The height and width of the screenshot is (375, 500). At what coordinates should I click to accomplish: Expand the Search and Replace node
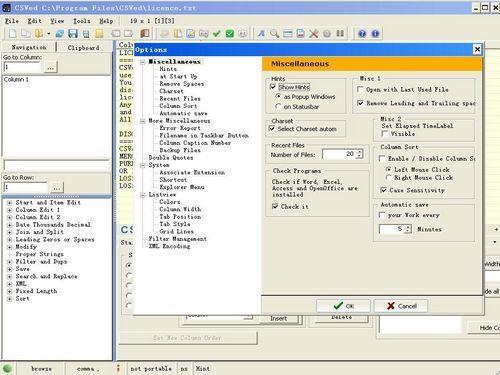coord(10,277)
